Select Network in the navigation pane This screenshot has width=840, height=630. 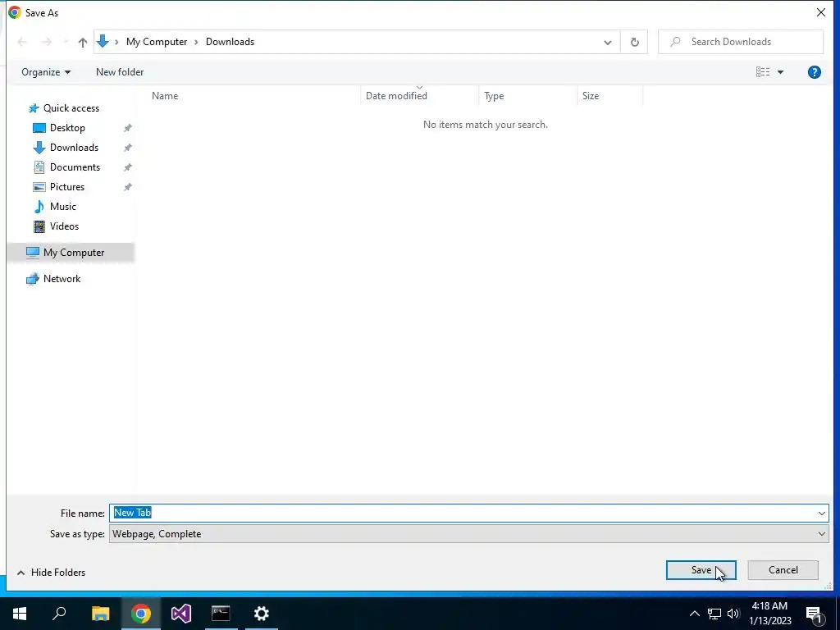[x=62, y=279]
